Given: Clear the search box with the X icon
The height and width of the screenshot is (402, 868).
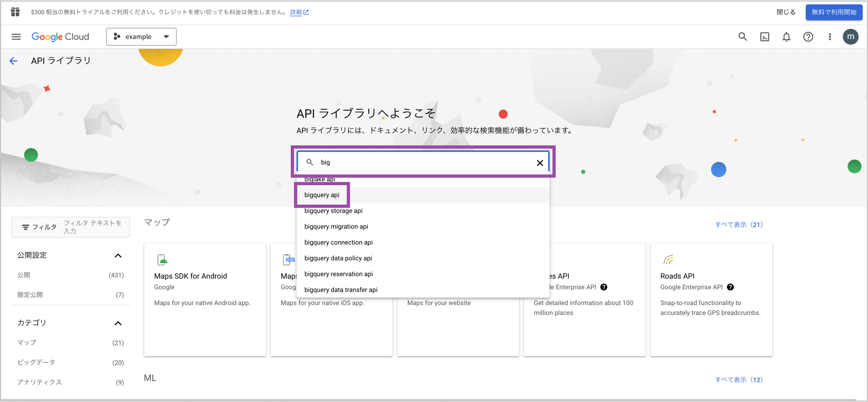Looking at the screenshot, I should point(540,163).
